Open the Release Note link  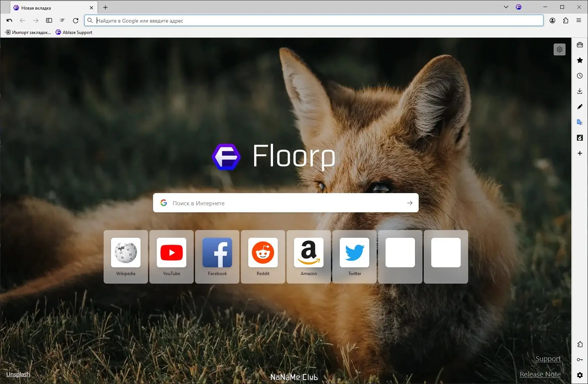(540, 374)
